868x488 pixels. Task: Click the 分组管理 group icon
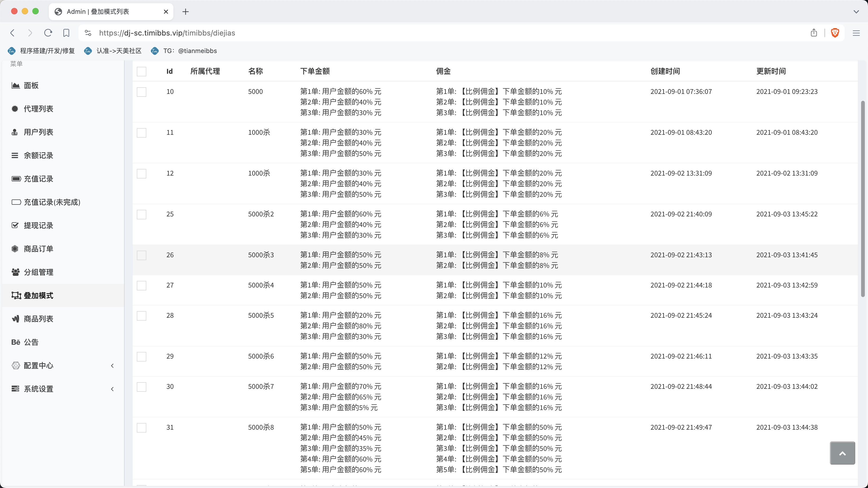point(15,272)
